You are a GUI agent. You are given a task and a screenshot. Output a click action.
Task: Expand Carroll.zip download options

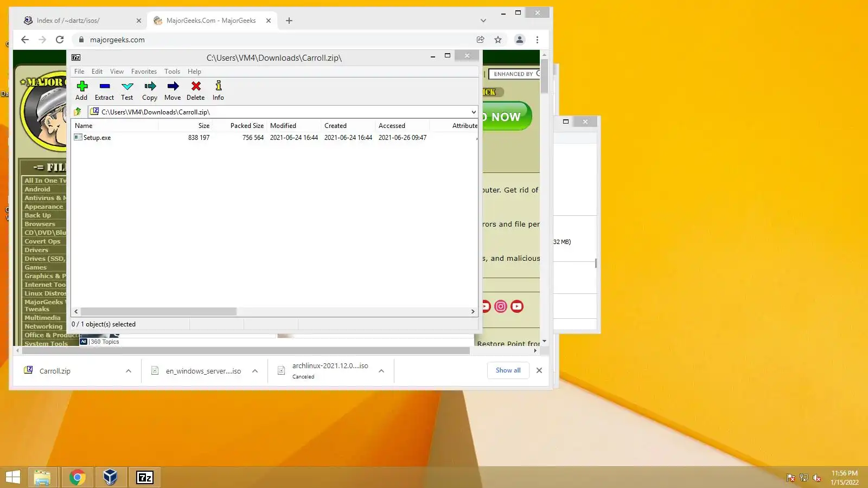coord(129,371)
